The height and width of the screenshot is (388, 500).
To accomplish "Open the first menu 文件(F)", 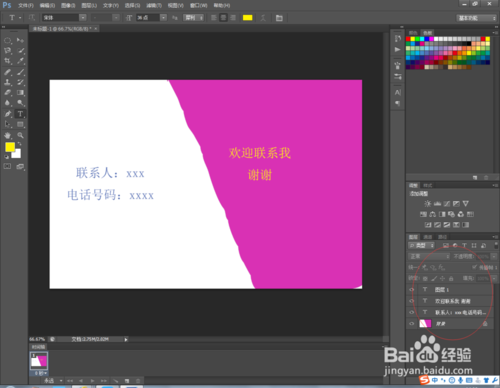I will pos(26,5).
